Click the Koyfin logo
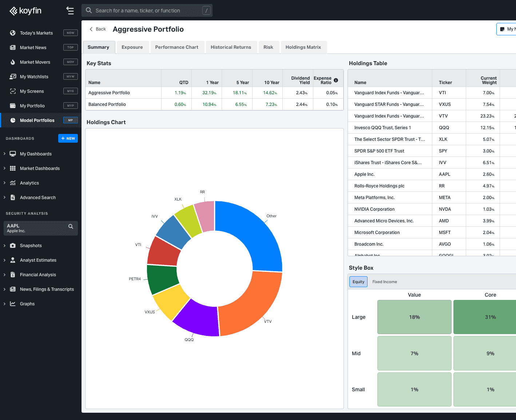 tap(25, 11)
